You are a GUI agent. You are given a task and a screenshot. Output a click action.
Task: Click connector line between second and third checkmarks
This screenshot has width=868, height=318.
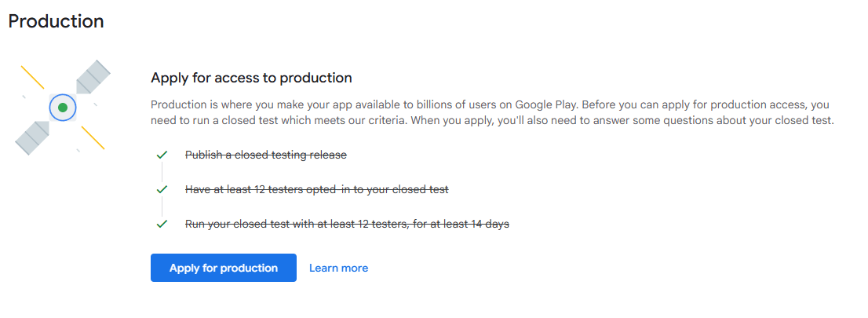pos(162,207)
